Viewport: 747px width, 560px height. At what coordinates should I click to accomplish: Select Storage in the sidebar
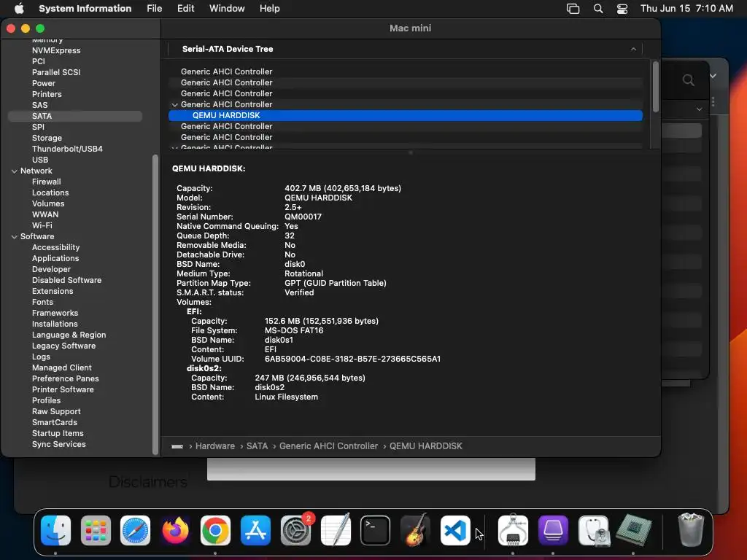point(47,138)
